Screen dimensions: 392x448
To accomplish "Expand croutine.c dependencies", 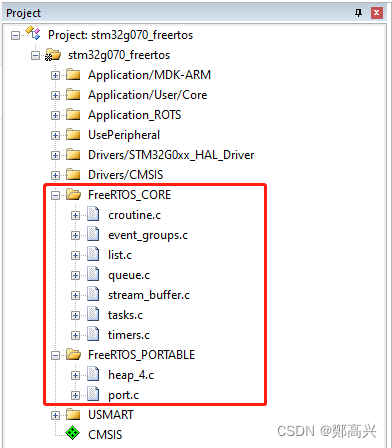I will click(x=75, y=215).
